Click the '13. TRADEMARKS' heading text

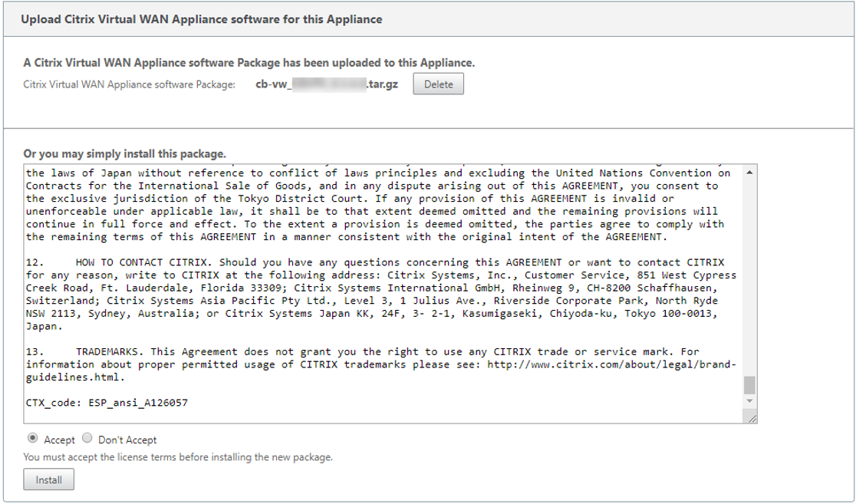85,351
